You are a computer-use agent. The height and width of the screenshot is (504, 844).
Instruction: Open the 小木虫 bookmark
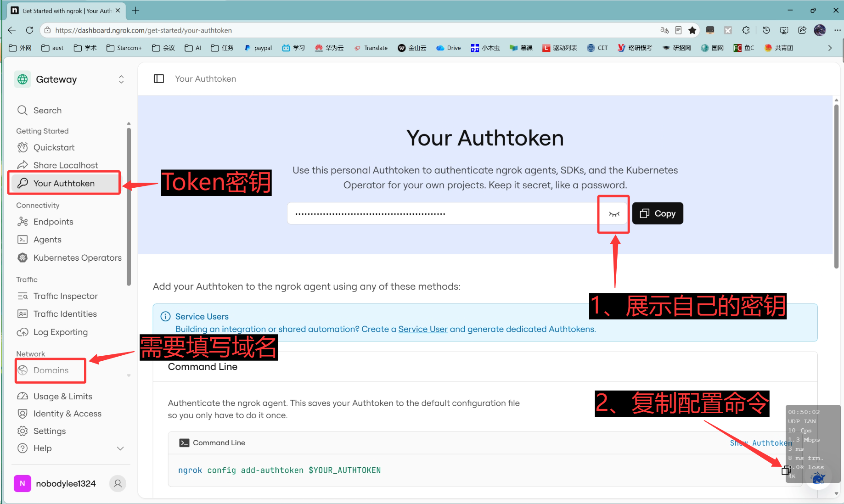pos(485,48)
